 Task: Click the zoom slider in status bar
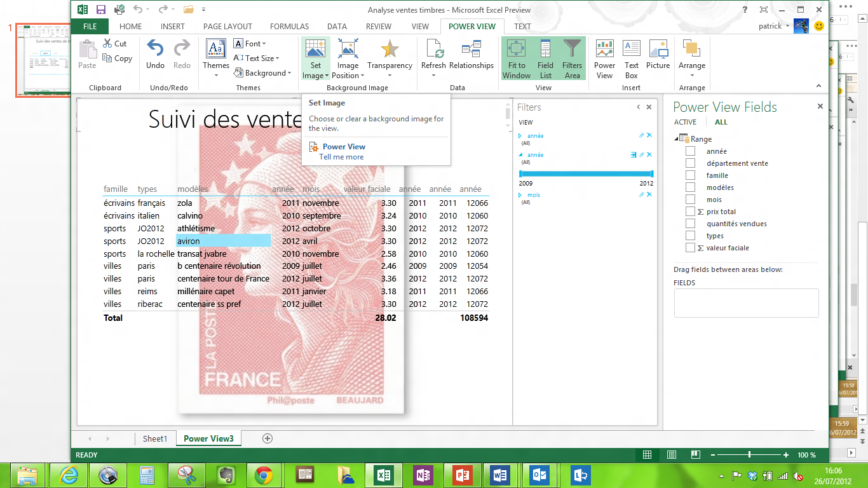750,455
